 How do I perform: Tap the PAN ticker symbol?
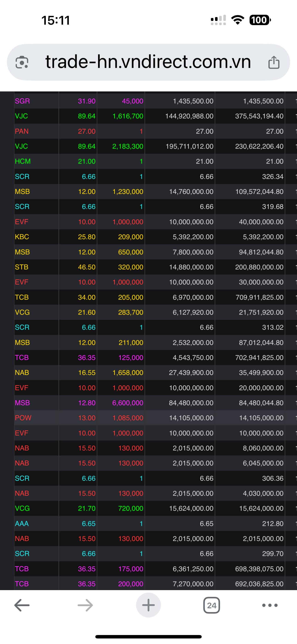(22, 131)
